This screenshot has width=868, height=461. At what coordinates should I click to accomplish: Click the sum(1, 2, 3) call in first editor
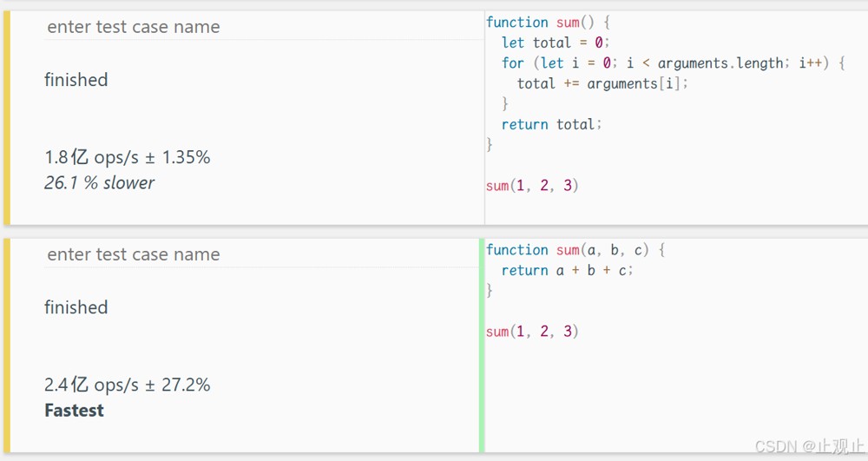(532, 186)
